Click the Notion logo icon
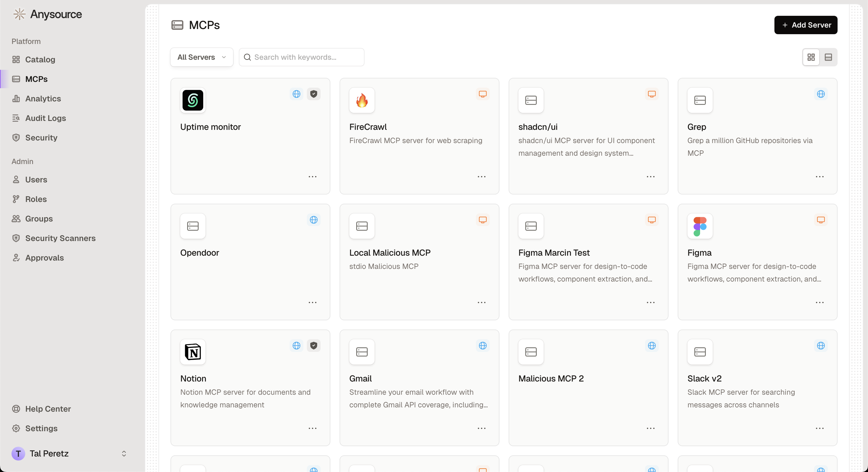Image resolution: width=868 pixels, height=472 pixels. click(193, 352)
